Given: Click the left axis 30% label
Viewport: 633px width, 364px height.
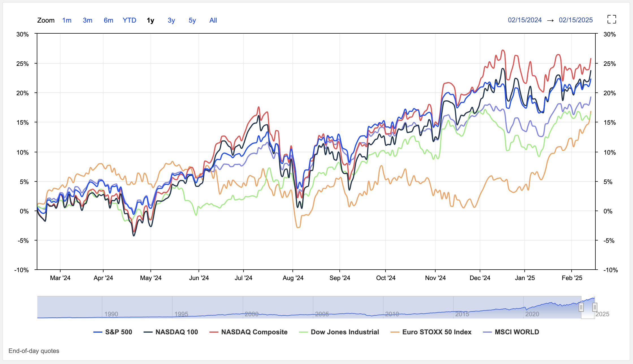Looking at the screenshot, I should tap(23, 34).
